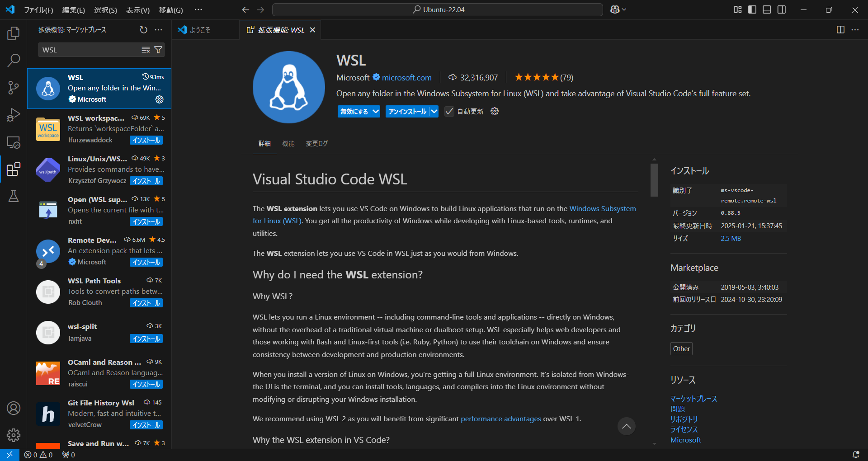Viewport: 868px width, 461px height.
Task: Open ports forwarded indicator in status bar
Action: (69, 455)
